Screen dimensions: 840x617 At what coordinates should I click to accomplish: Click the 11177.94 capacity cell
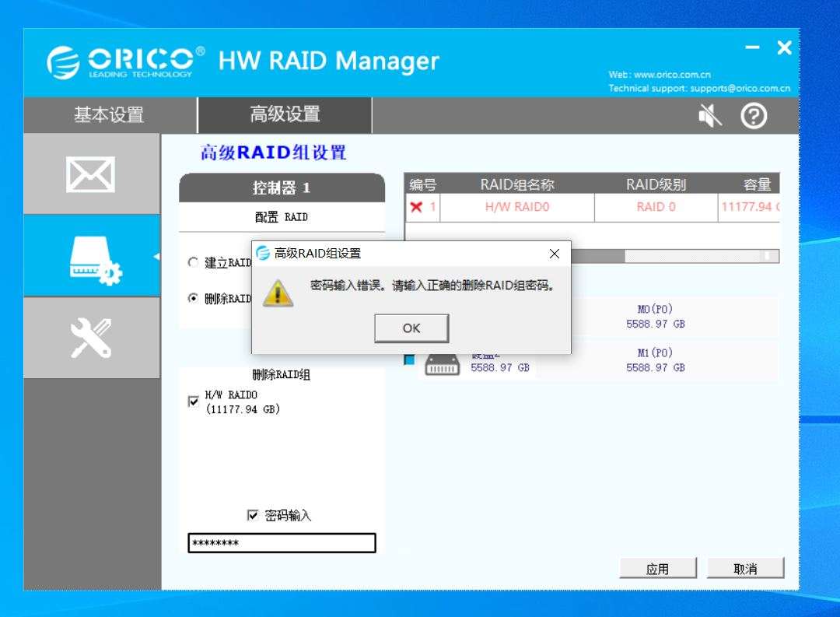click(749, 207)
